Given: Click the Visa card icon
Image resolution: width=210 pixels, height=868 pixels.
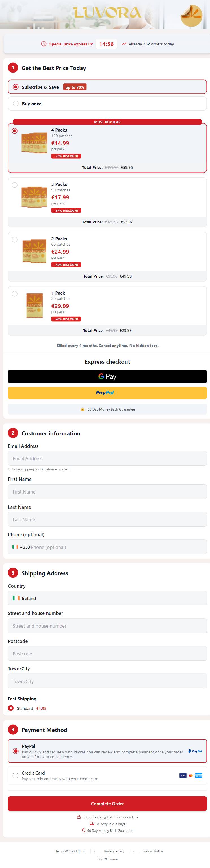Looking at the screenshot, I should [183, 775].
